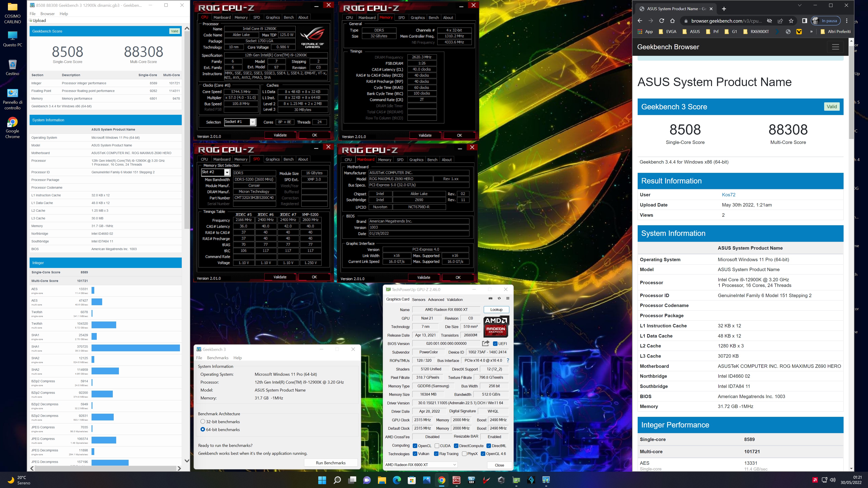
Task: Open Chrome side panel icon
Action: pos(804,21)
